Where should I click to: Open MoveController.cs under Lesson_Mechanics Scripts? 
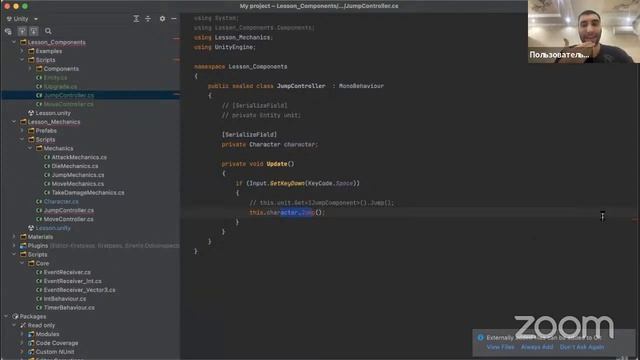pos(69,219)
